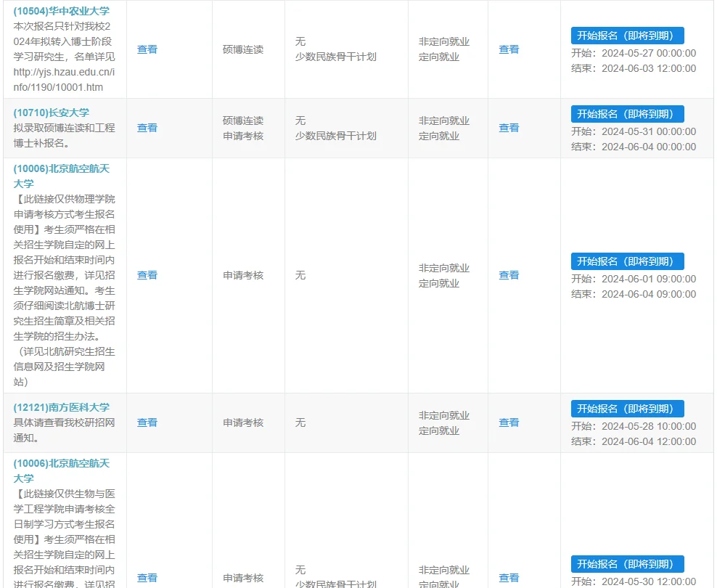The height and width of the screenshot is (588, 717).
Task: Select 申请考核 text in 南方医科大学 row
Action: pos(243,422)
